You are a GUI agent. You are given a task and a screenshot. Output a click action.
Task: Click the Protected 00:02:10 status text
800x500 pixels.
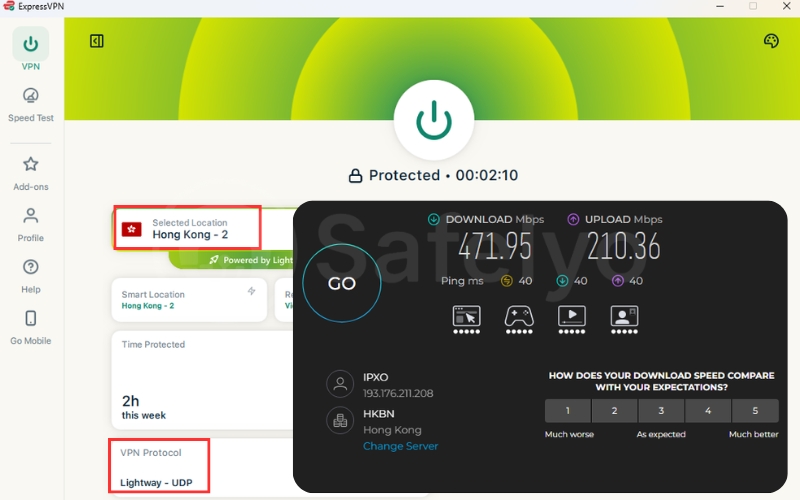pos(443,176)
